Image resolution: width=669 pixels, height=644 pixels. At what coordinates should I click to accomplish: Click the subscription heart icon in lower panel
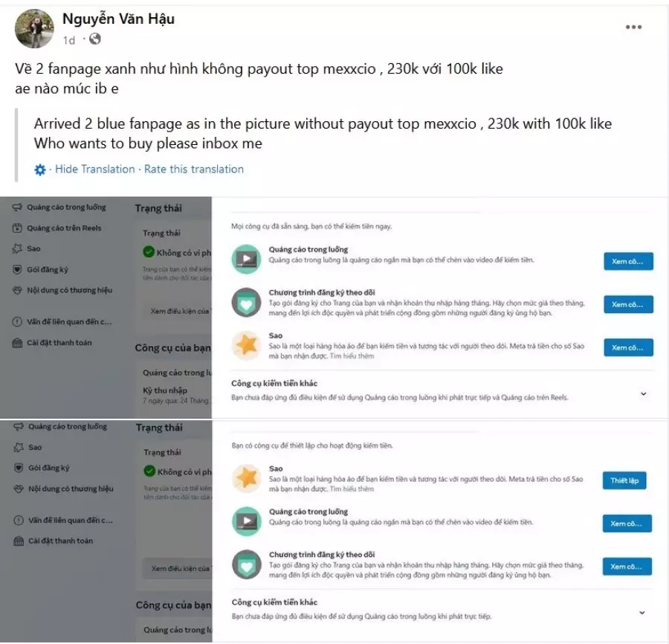(247, 564)
